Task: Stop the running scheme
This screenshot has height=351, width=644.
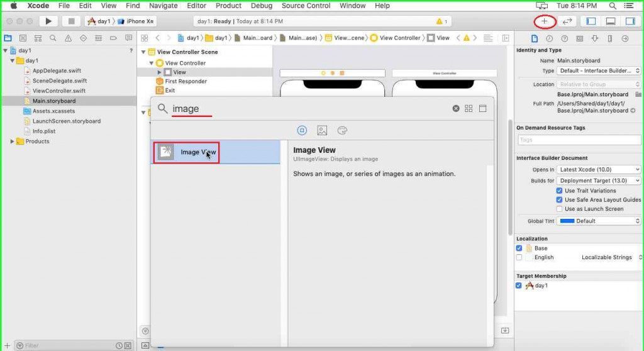Action: pyautogui.click(x=71, y=21)
